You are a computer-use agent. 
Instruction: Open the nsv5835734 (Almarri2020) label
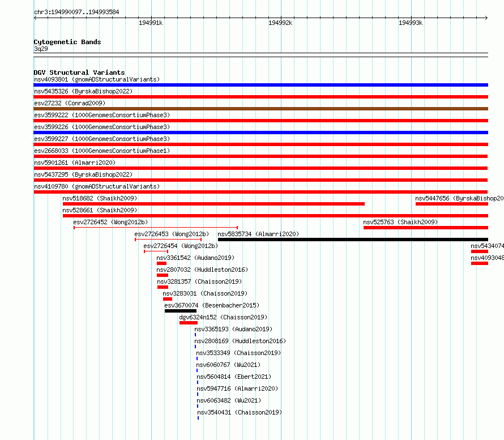[258, 234]
